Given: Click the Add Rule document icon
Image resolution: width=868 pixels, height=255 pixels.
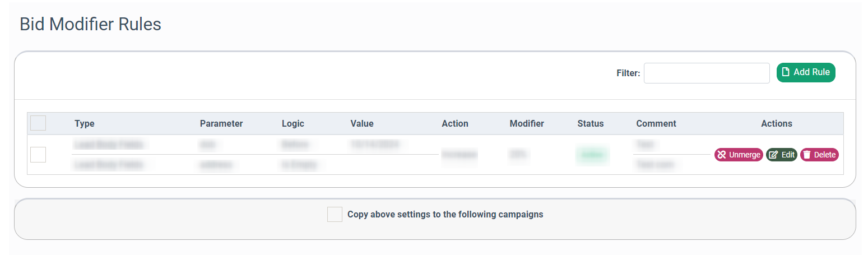Looking at the screenshot, I should [786, 72].
